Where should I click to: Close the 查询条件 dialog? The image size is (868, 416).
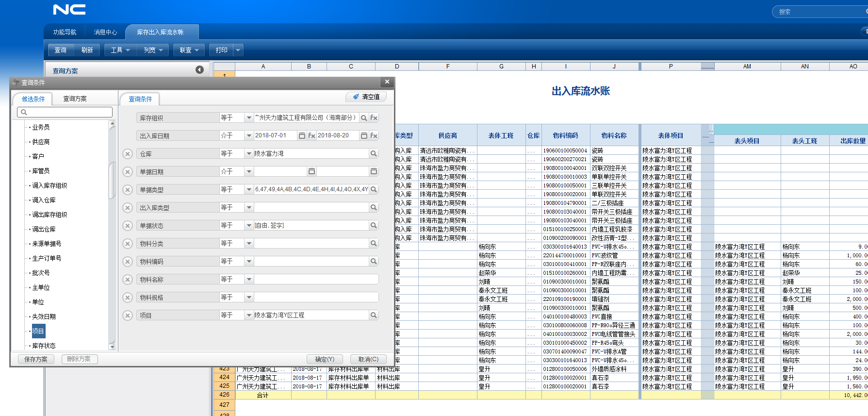coord(387,82)
